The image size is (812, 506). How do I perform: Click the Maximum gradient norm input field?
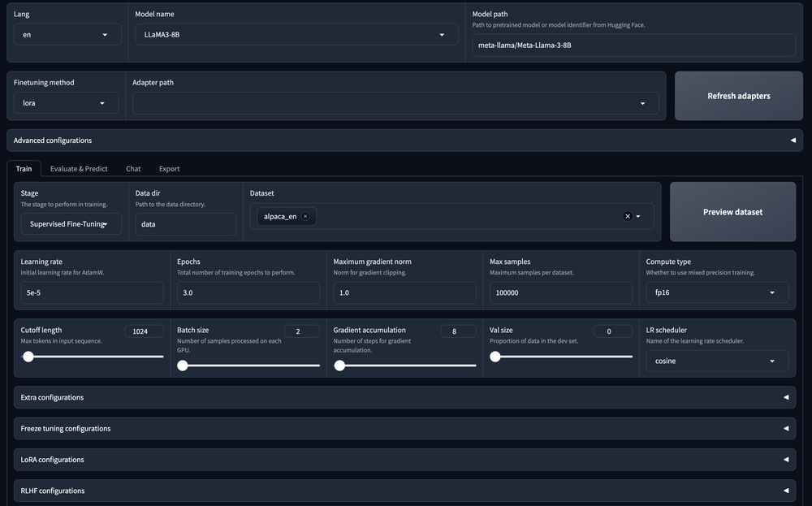405,292
